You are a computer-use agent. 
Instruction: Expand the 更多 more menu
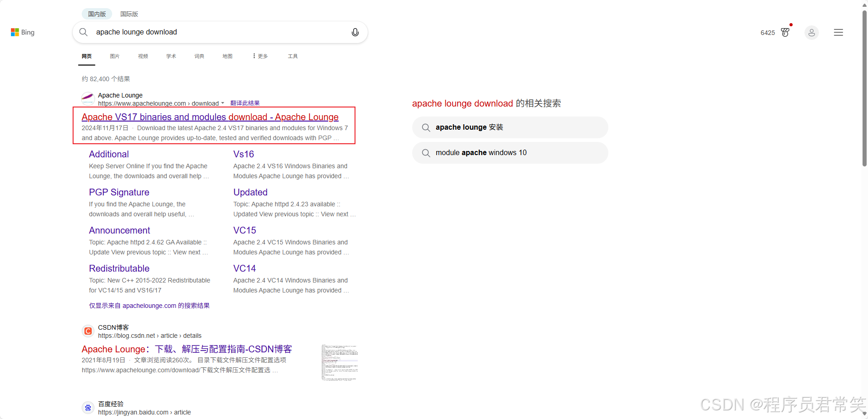tap(261, 56)
